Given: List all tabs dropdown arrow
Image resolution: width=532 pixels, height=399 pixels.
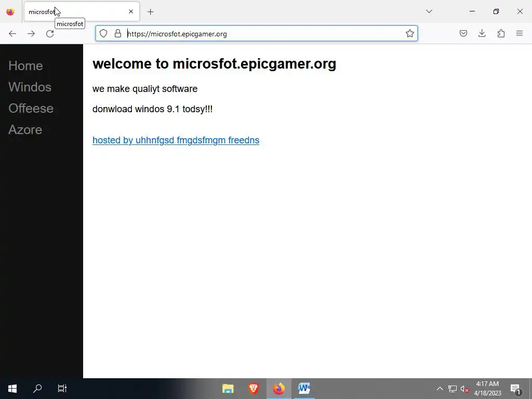Looking at the screenshot, I should 429,11.
